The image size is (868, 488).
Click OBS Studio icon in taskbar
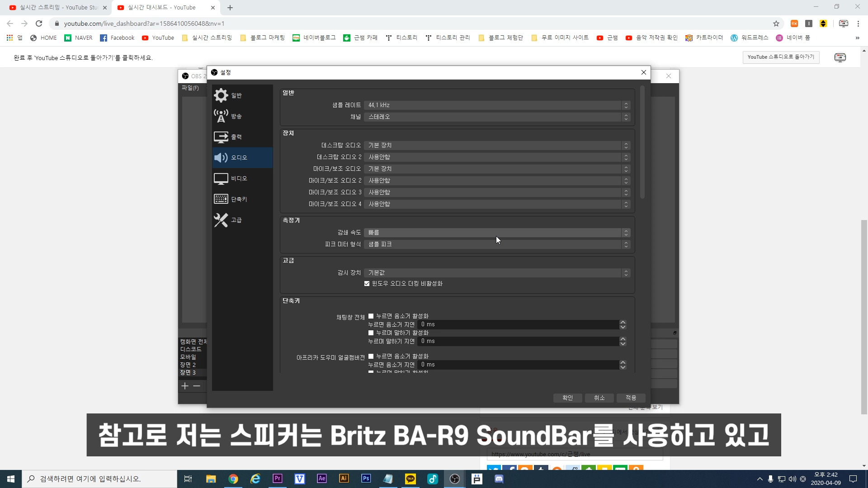[455, 479]
